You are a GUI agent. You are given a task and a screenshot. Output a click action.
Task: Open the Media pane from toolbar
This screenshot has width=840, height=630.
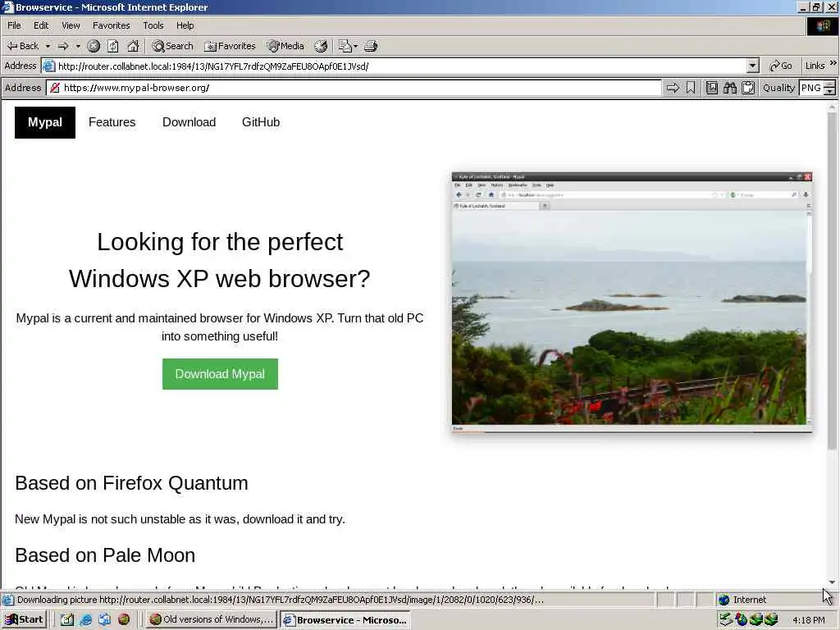click(x=286, y=46)
